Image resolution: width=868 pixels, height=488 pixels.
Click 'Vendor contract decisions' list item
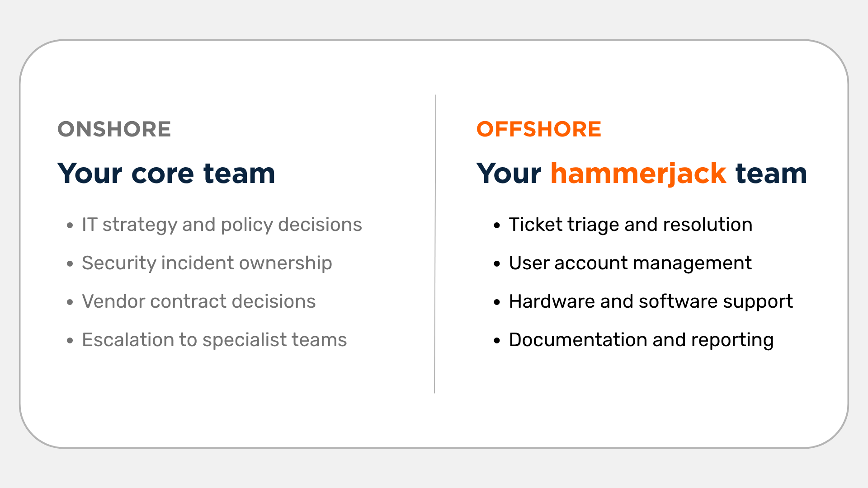[x=199, y=301]
